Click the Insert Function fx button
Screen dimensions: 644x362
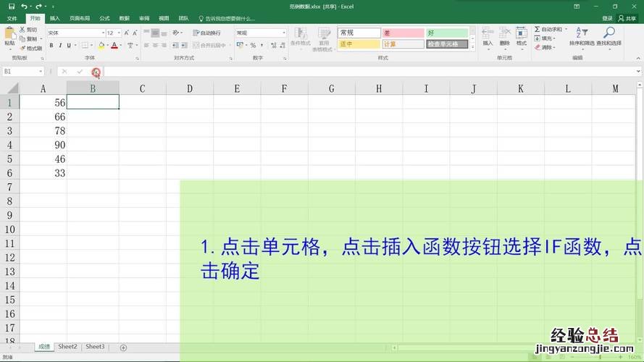coord(96,72)
